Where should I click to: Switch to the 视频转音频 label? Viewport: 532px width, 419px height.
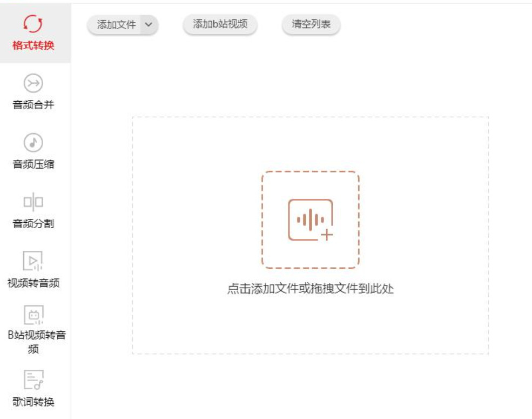click(33, 283)
